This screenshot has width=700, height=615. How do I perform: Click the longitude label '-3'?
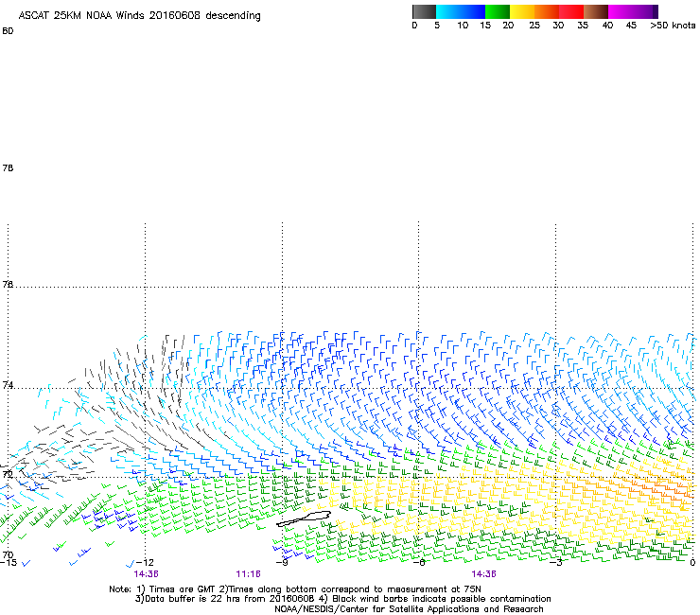555,562
